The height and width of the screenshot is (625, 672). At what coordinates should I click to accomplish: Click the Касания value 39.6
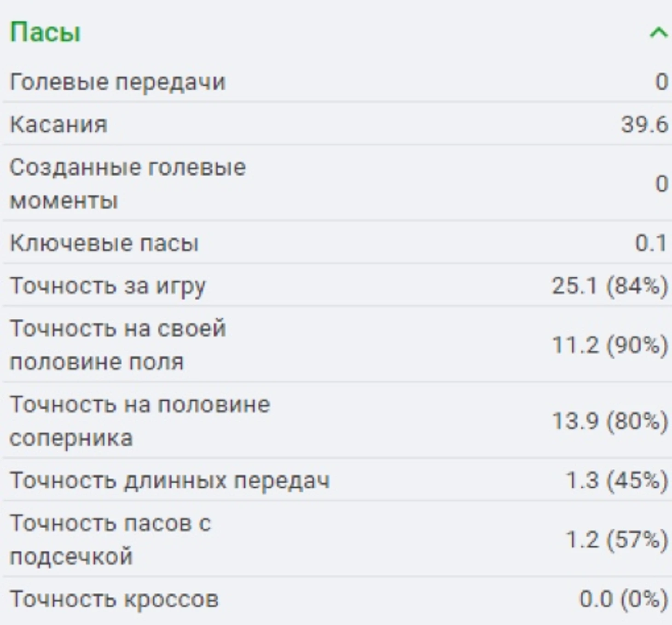pyautogui.click(x=644, y=124)
